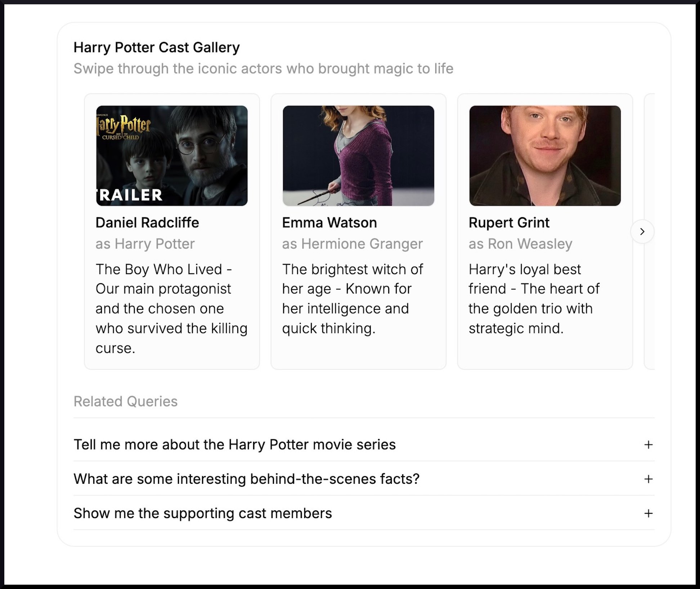
Task: Click the 'Harry Potter Cast Gallery' title
Action: 157,47
